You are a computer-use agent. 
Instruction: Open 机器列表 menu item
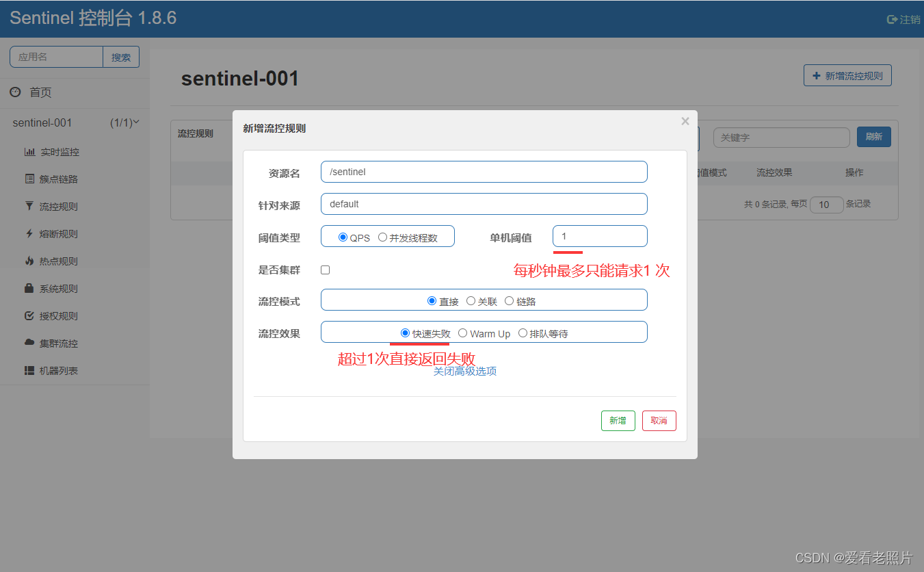(x=59, y=371)
